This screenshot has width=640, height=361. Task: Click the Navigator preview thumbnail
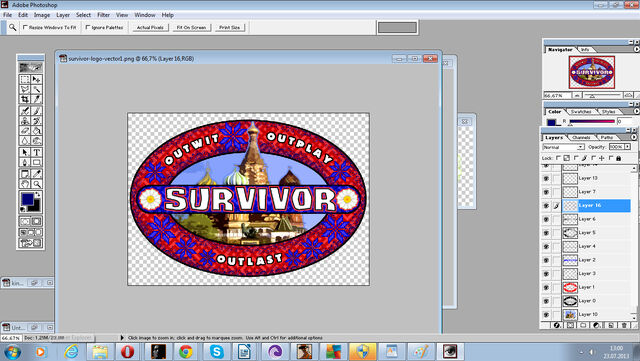591,72
